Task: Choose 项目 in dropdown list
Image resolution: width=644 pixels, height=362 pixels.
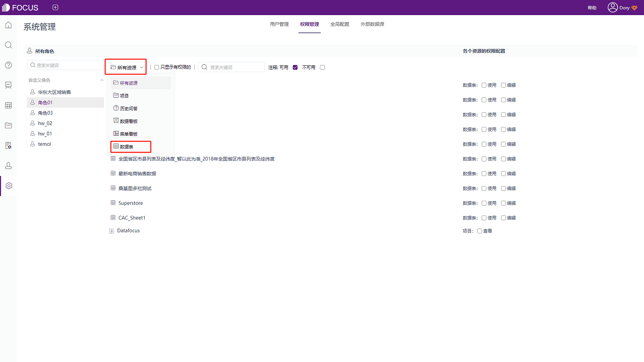Action: tap(141, 96)
